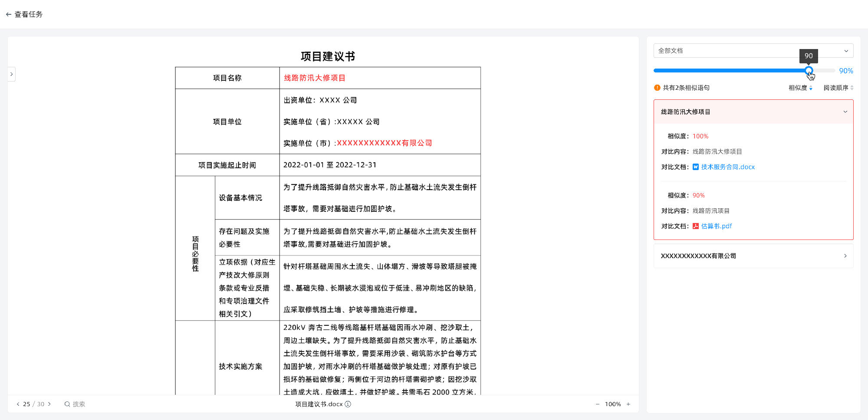Click the 90% similarity threshold slider handle

(809, 70)
